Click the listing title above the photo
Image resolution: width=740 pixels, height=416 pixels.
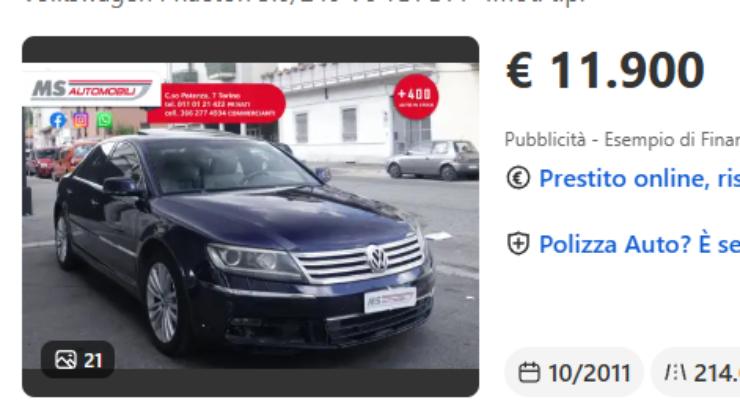[304, 2]
